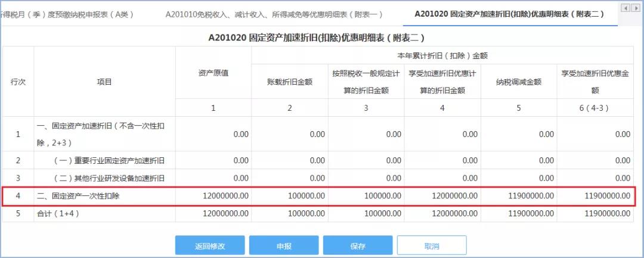Click the 本年累计折旧（扣除）金额 group header
This screenshot has height=258, width=644.
point(442,55)
